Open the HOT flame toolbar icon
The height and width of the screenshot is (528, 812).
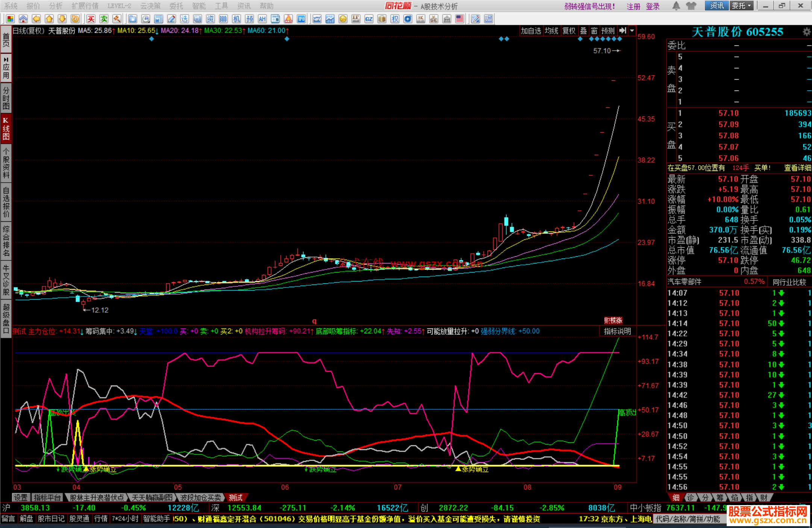(x=288, y=19)
